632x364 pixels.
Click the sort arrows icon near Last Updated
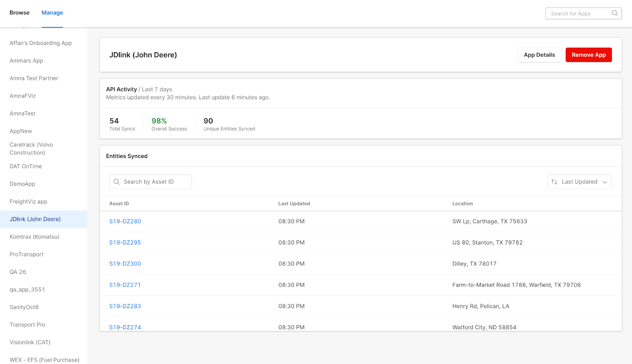pos(554,182)
